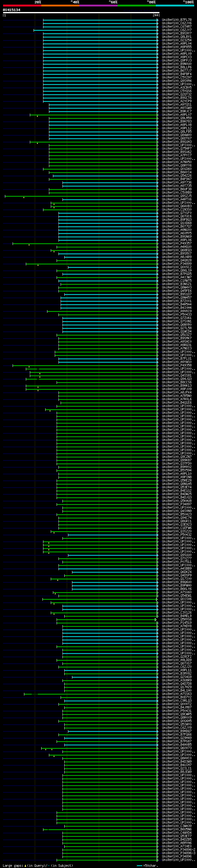197x868 pixels.
Task: Open hit UniRef100_P50431
Action: pyautogui.click(x=177, y=711)
